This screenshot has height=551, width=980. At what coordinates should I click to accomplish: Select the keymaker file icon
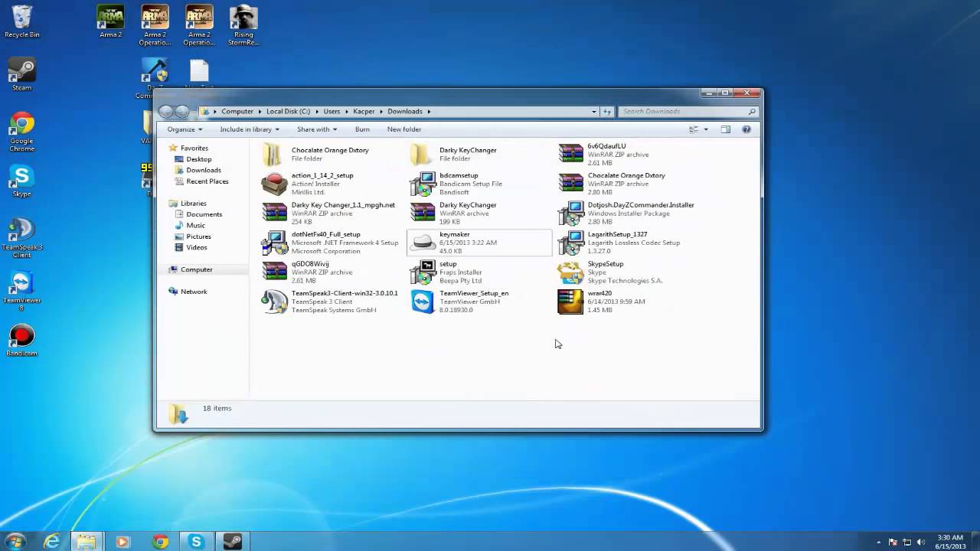click(423, 243)
